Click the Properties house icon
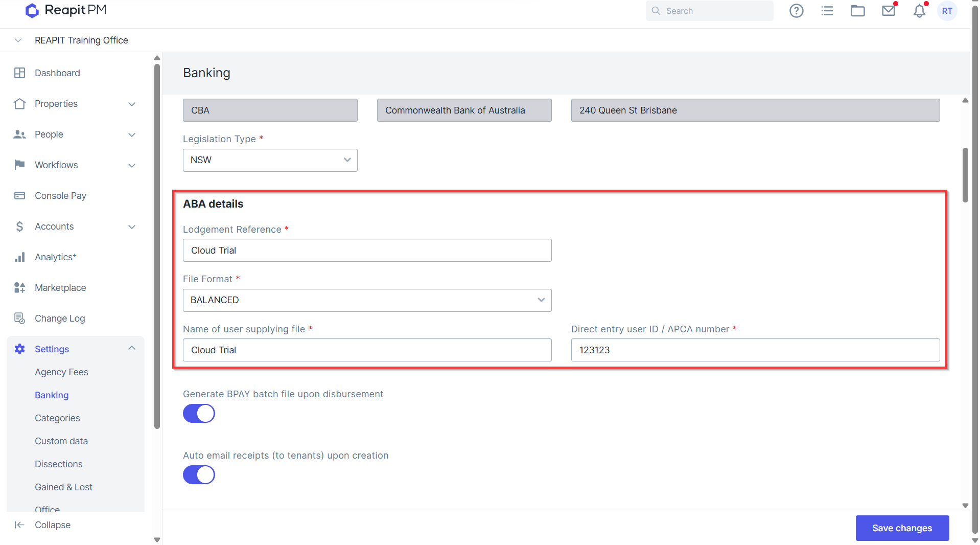Screen dimensions: 980x545 pyautogui.click(x=19, y=104)
